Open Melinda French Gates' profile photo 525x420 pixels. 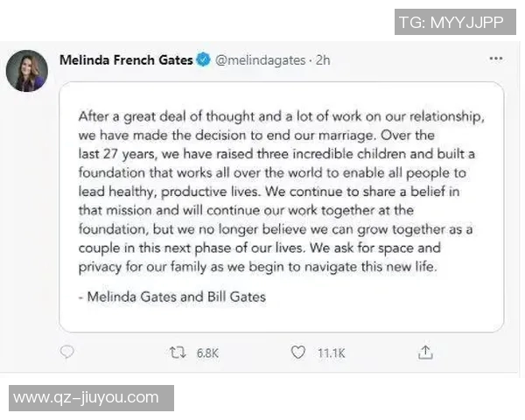27,70
